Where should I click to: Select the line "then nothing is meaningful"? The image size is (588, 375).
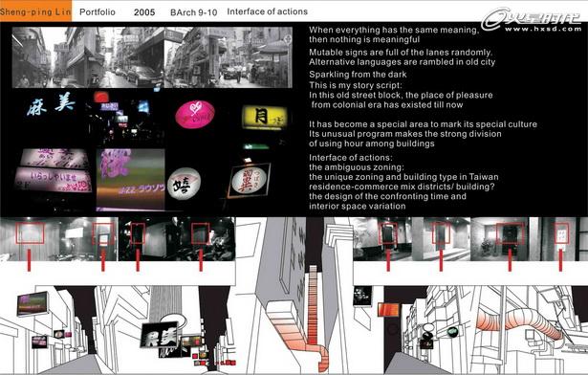point(364,39)
